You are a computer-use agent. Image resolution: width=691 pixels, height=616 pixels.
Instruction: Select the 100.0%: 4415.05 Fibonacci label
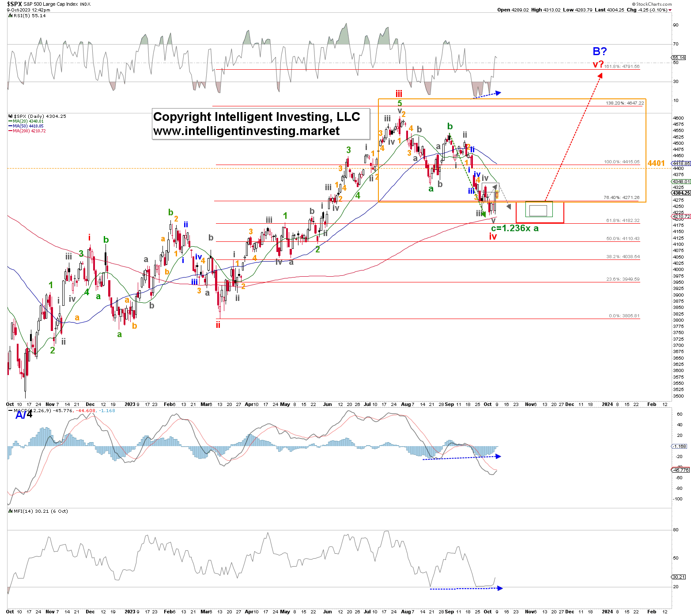coord(622,162)
